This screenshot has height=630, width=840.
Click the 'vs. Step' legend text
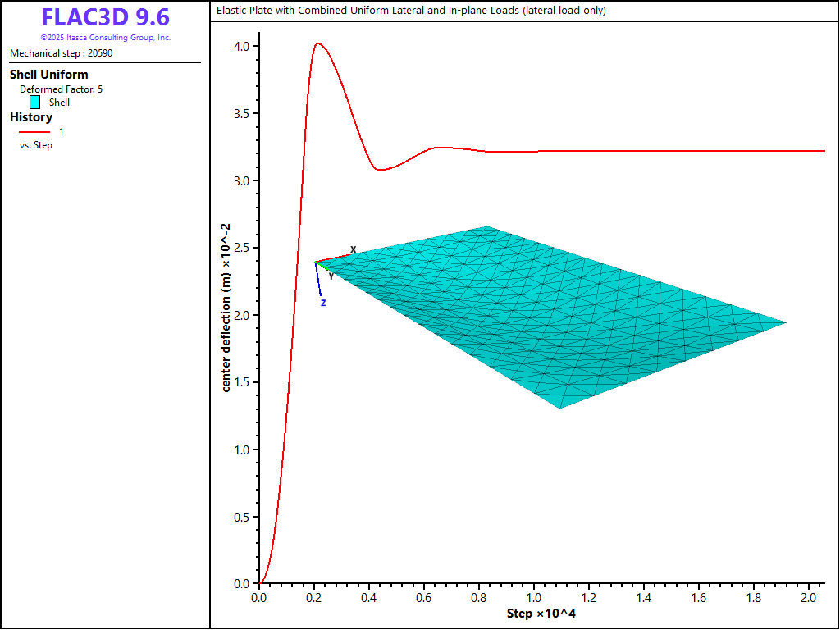point(36,145)
